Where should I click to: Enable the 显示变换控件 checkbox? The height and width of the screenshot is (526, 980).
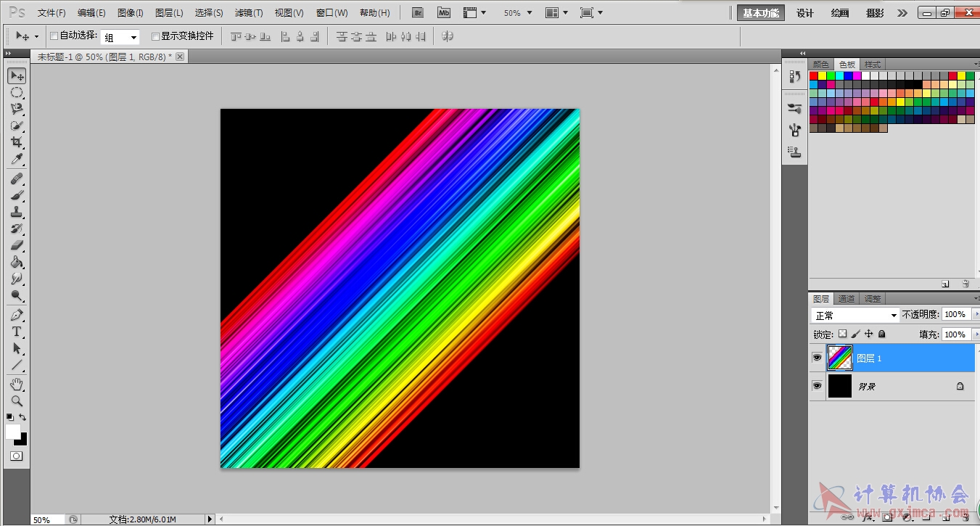pyautogui.click(x=155, y=36)
